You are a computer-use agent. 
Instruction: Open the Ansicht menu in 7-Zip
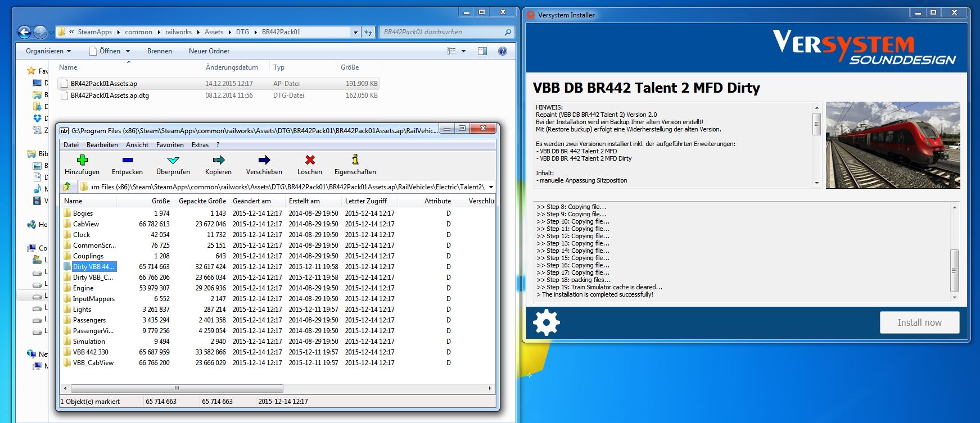click(x=137, y=145)
